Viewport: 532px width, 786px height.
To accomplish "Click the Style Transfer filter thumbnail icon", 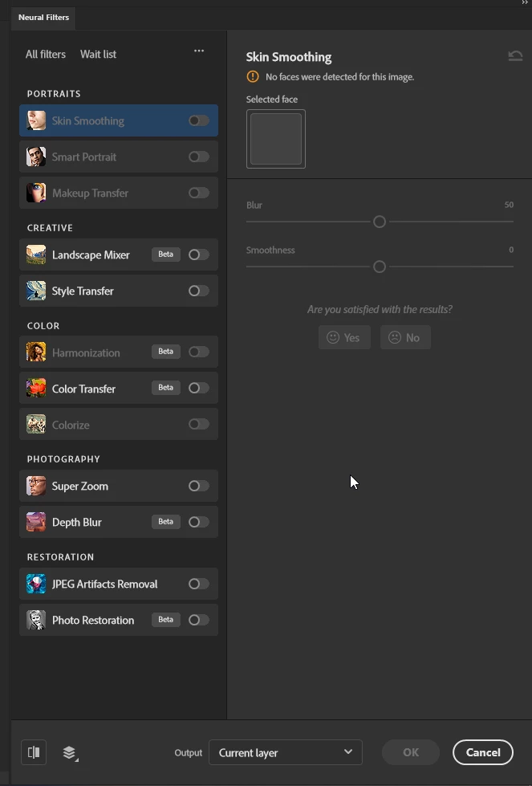I will [36, 291].
